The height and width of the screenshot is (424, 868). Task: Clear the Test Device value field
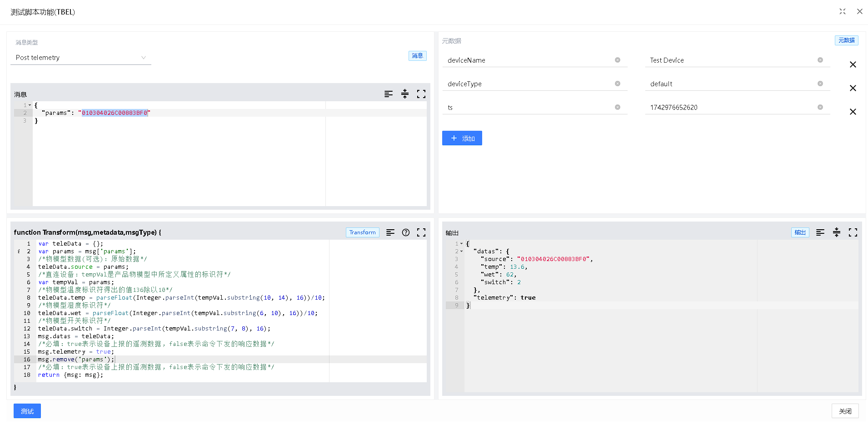[820, 60]
